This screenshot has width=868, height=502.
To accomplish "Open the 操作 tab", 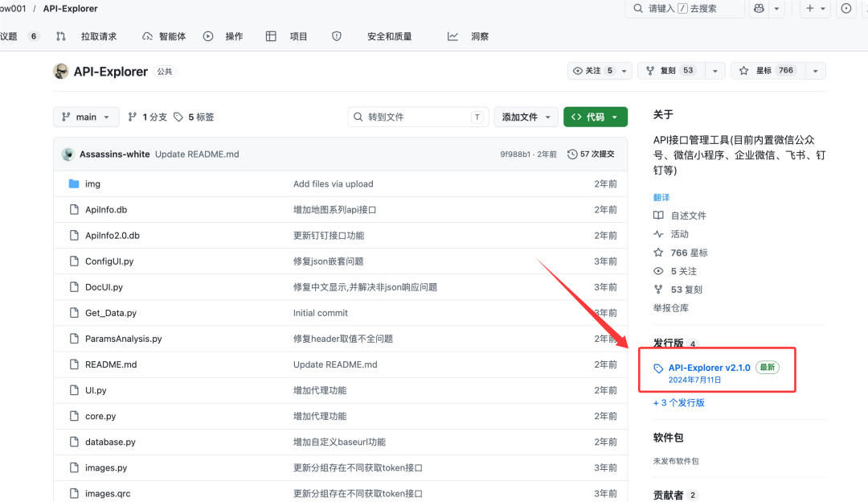I will coord(223,36).
